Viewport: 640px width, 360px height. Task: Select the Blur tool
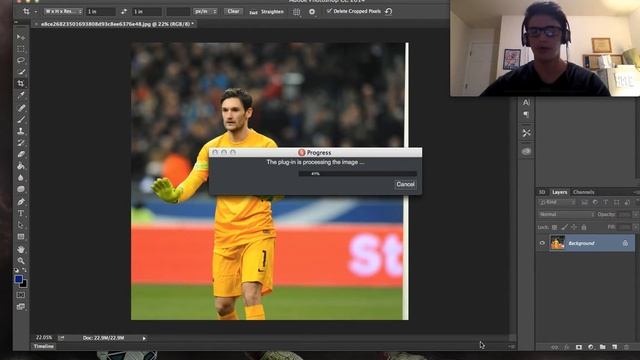(21, 178)
